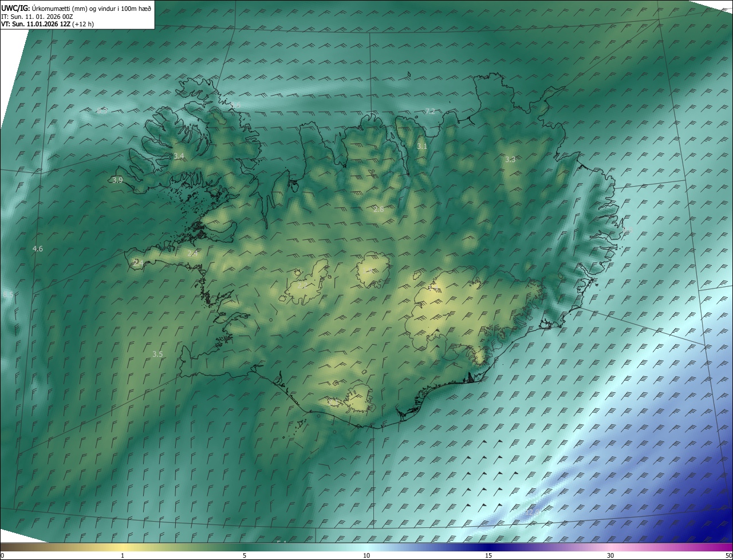Click the 'VT: Sun. 11.01.2026 12Z (+12 h)' line
The image size is (733, 560).
point(48,24)
